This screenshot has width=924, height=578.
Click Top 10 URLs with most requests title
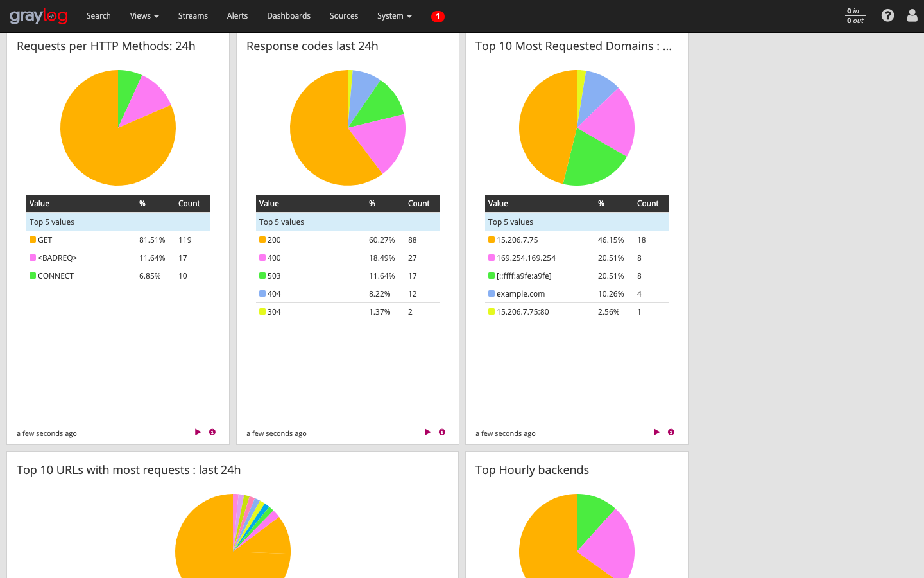click(x=129, y=470)
